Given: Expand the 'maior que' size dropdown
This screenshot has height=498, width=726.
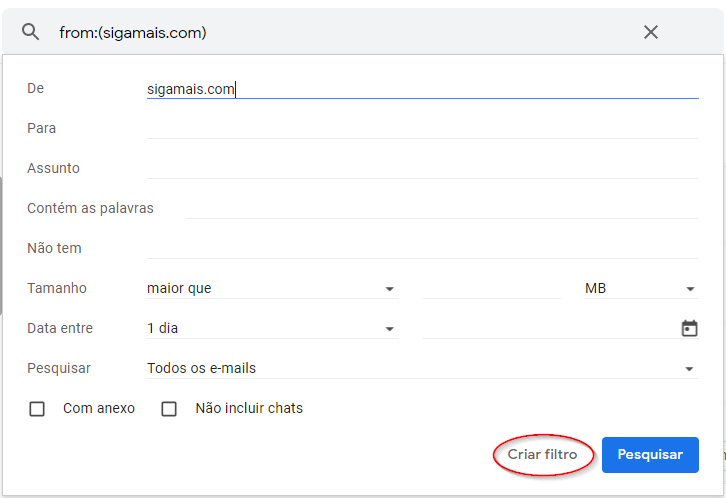Looking at the screenshot, I should click(271, 289).
